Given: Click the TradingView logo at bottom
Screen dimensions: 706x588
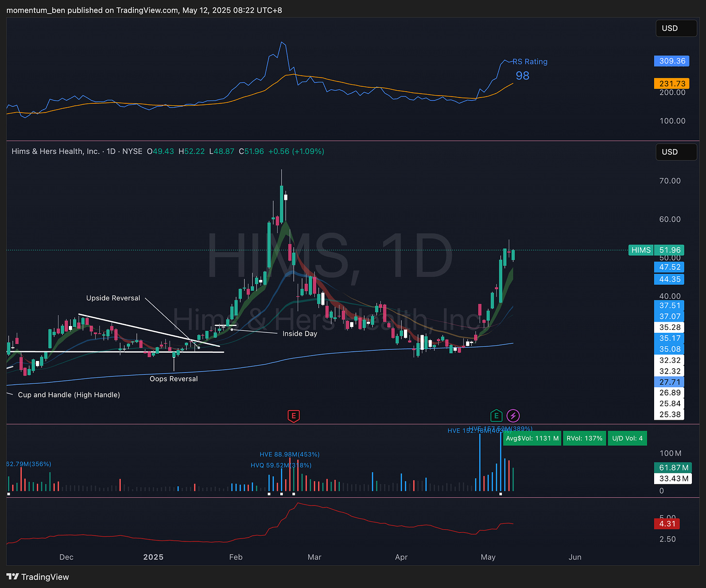Looking at the screenshot, I should click(x=38, y=577).
